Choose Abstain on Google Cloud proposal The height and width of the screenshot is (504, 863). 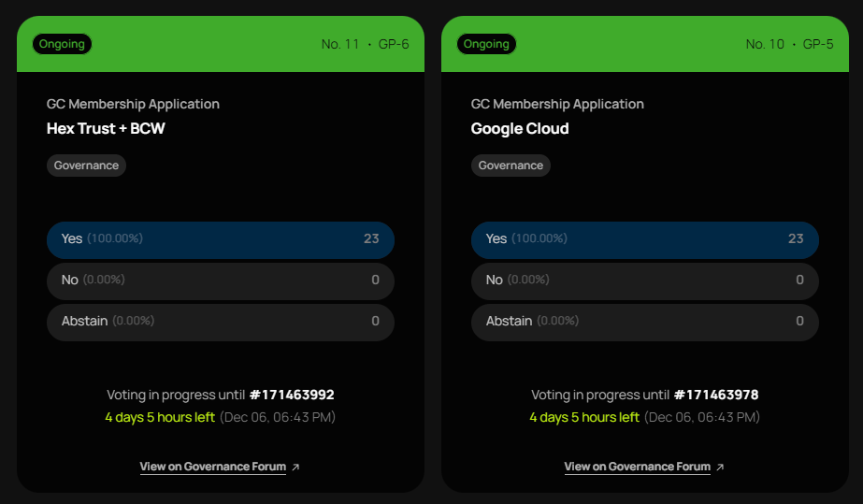(x=645, y=323)
